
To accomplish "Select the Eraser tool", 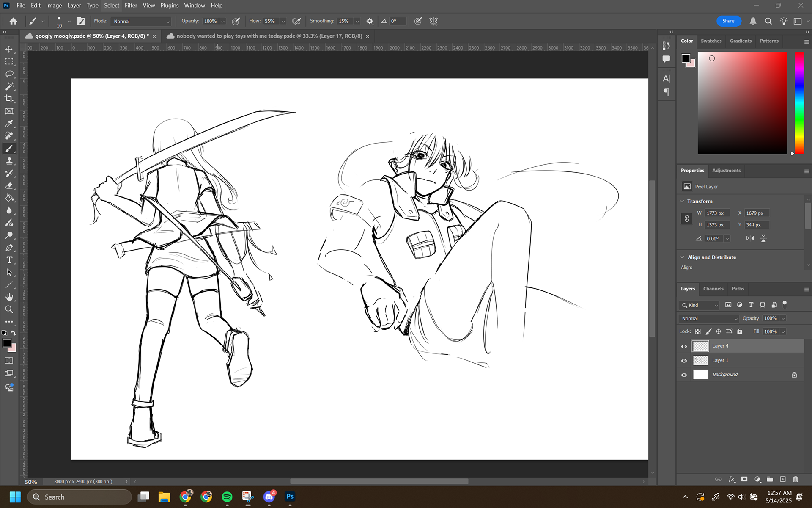I will (x=9, y=186).
